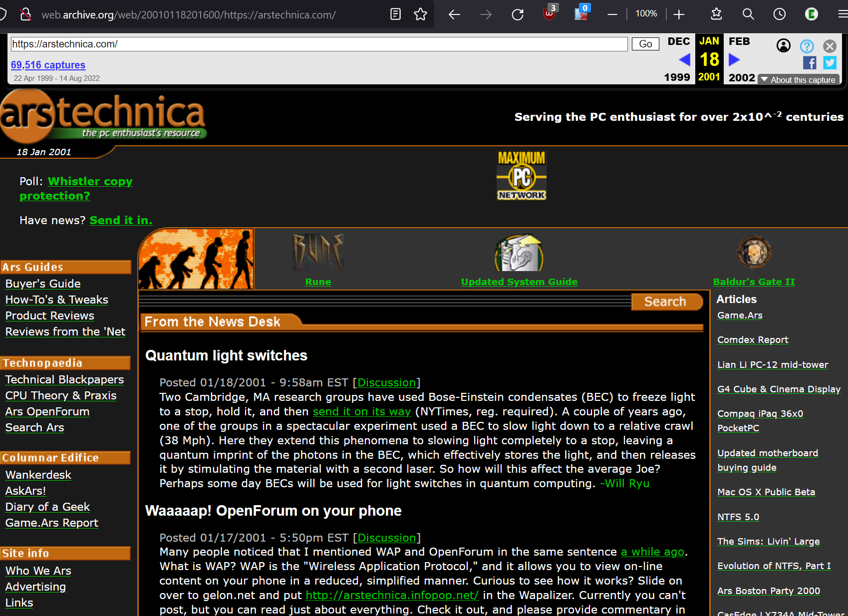Open Technical Blackpapers
The image size is (848, 616).
[x=64, y=379]
